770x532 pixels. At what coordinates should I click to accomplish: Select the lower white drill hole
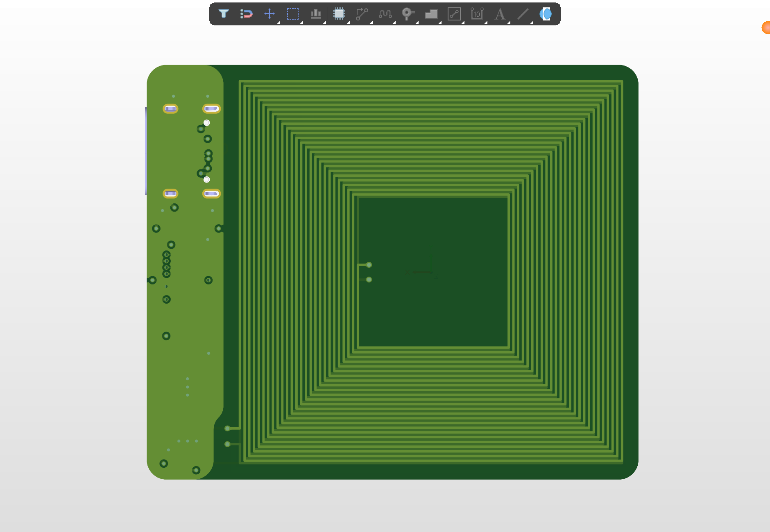tap(207, 180)
